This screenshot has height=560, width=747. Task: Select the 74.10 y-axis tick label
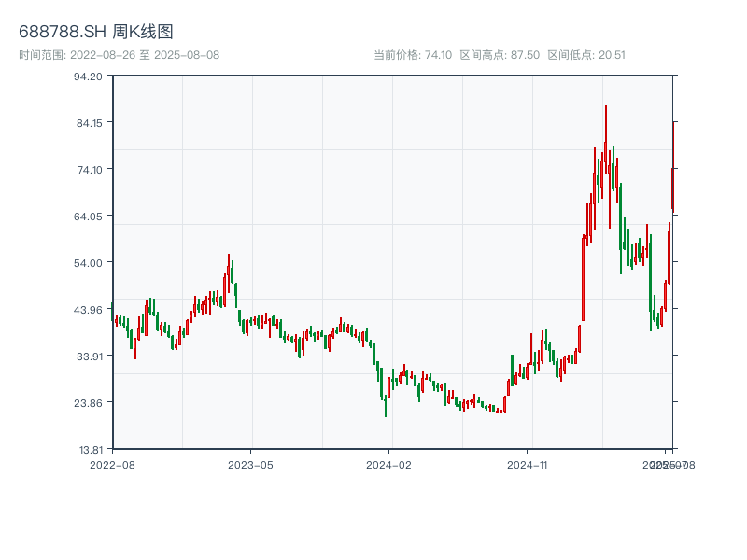tap(88, 169)
